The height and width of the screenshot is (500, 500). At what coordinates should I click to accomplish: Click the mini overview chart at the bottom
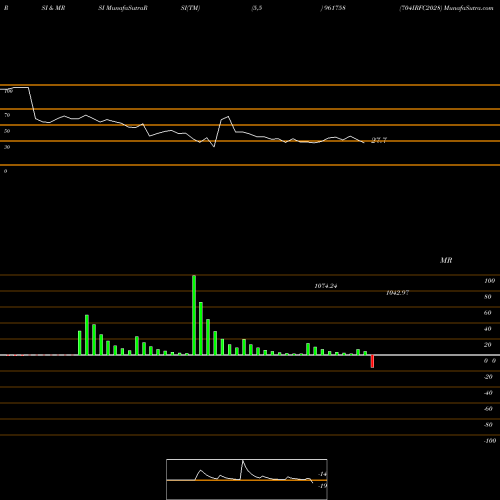click(x=247, y=479)
